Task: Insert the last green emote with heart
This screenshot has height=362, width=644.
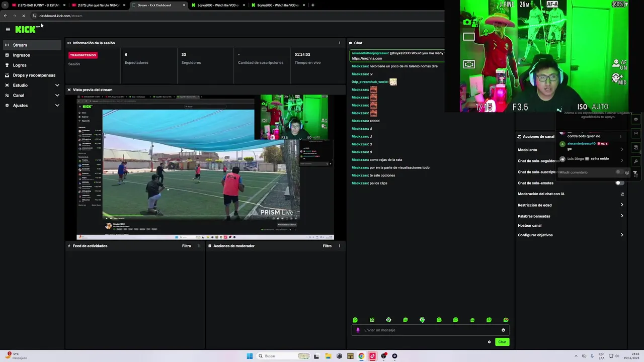Action: pyautogui.click(x=506, y=320)
